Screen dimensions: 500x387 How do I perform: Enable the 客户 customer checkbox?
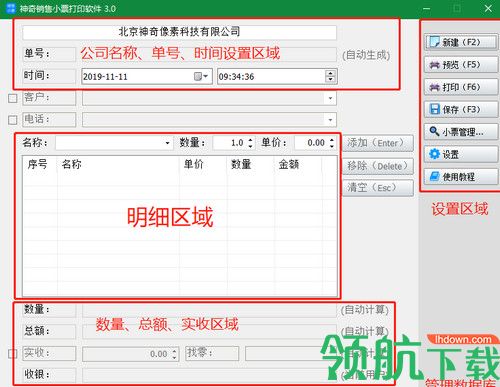pos(13,98)
